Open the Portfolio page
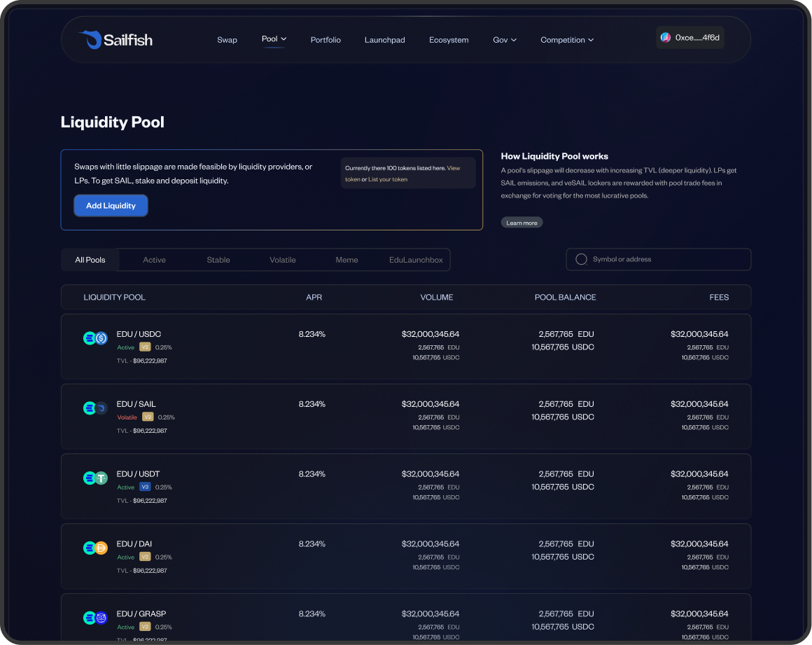Screen dimensions: 812x645 pos(325,40)
